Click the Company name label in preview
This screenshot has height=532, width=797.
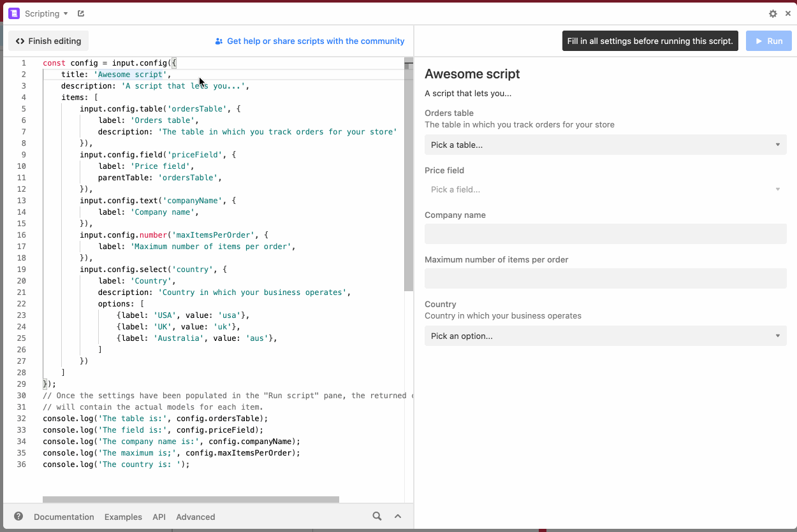click(x=455, y=215)
